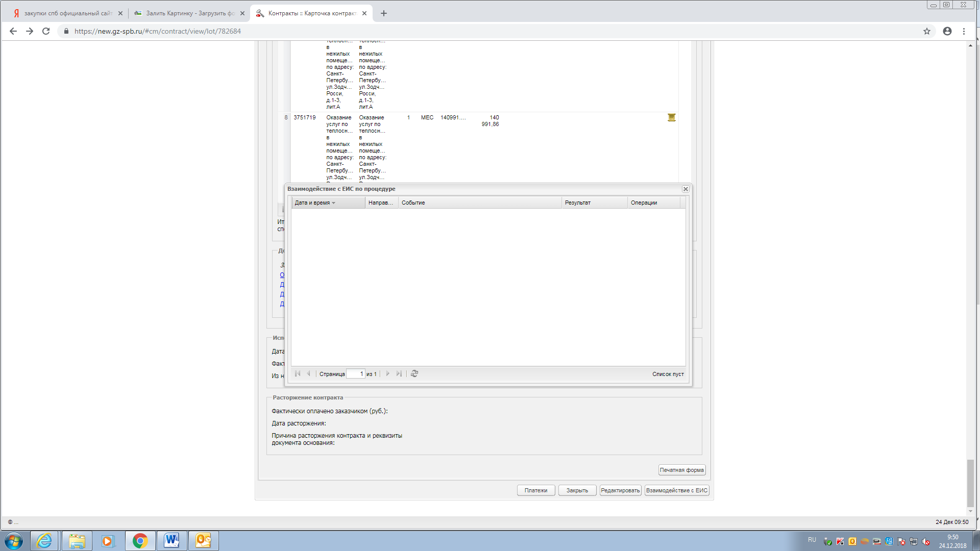
Task: Launch Internet Explorer from taskbar
Action: (44, 541)
